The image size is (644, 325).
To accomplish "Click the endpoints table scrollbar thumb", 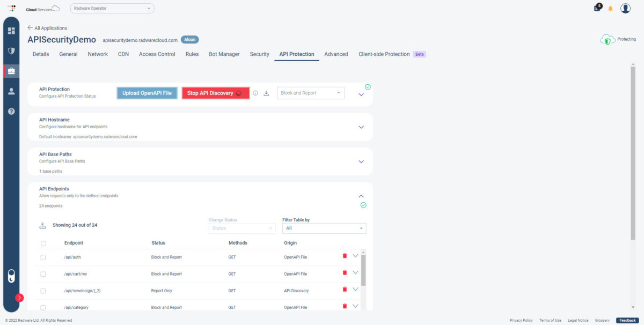I will click(363, 270).
